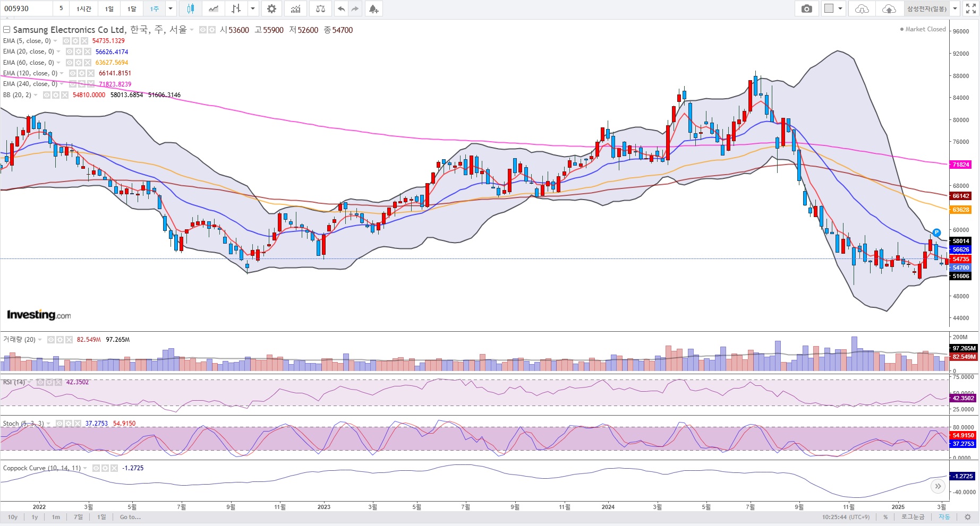This screenshot has width=980, height=526.
Task: Expand the chart style dropdown arrow
Action: [253, 8]
